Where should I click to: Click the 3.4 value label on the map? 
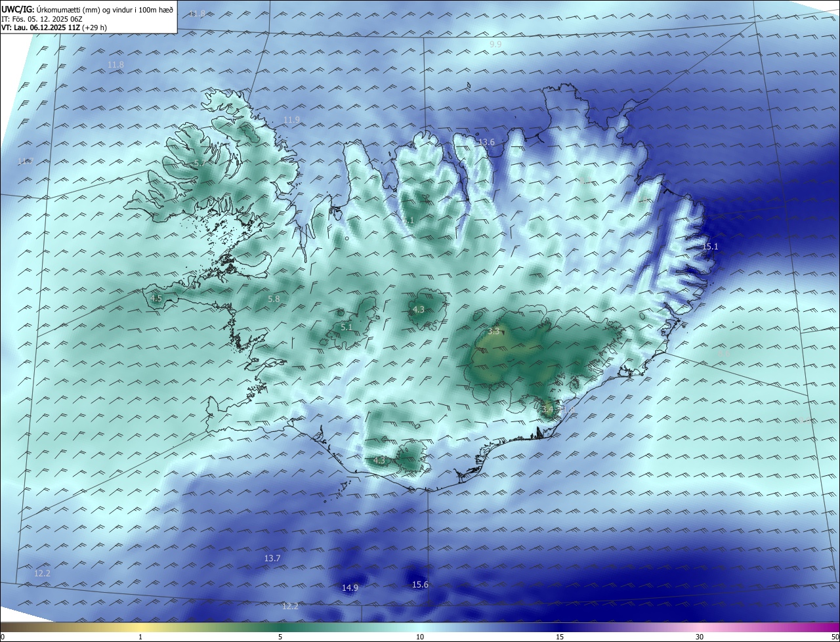coord(547,409)
